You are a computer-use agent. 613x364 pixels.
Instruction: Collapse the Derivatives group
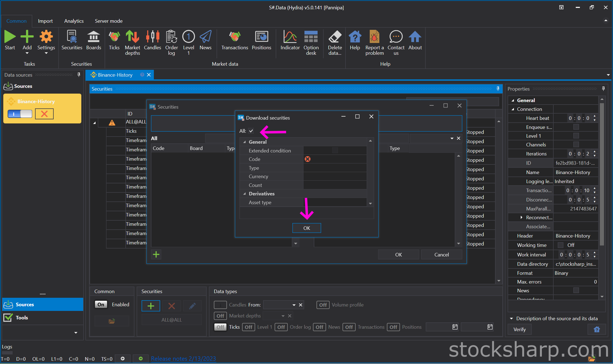click(244, 194)
